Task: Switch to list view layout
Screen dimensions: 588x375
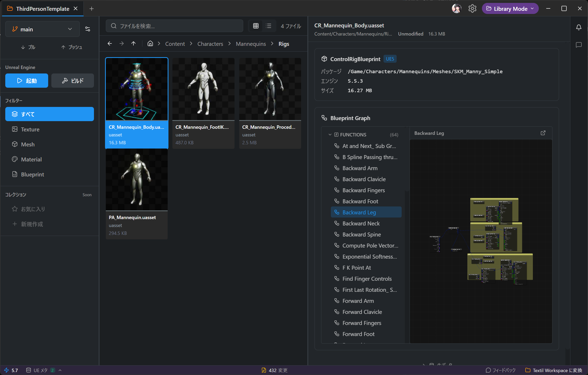Action: (x=268, y=26)
